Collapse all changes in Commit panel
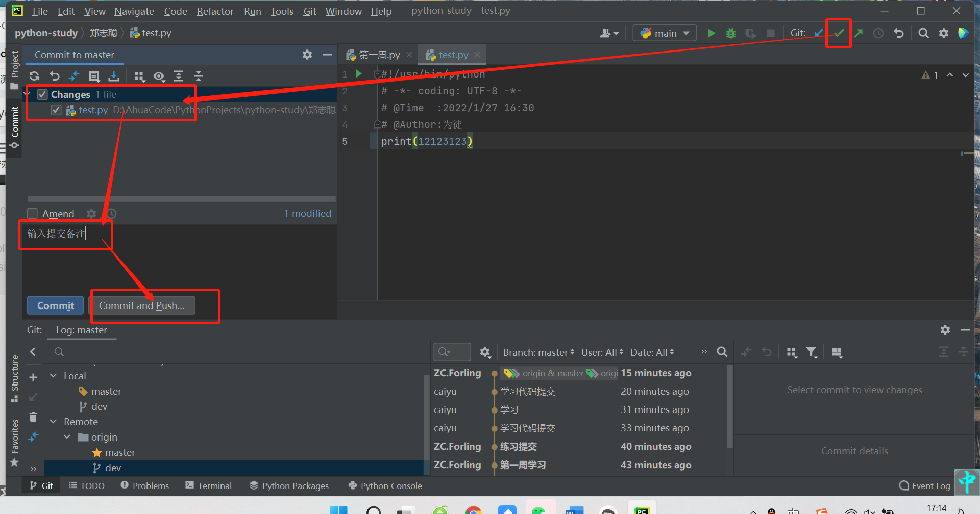This screenshot has width=980, height=514. 199,76
